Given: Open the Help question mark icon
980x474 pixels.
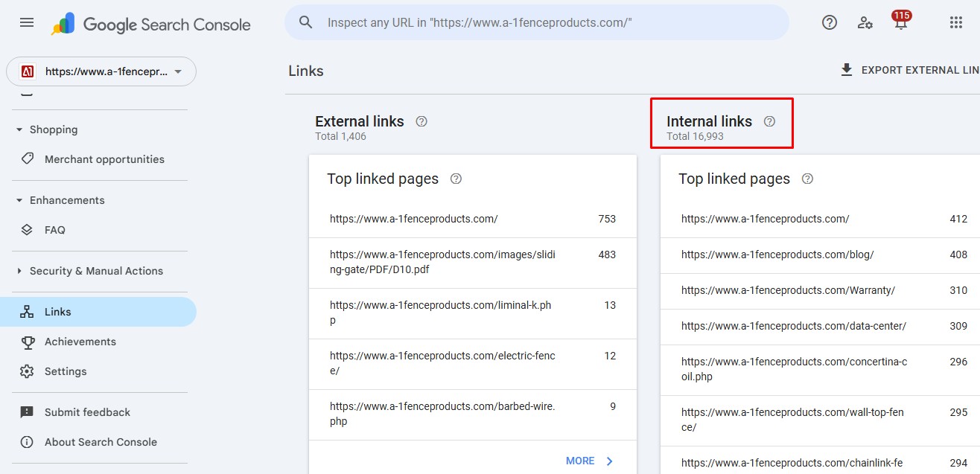Looking at the screenshot, I should point(830,22).
